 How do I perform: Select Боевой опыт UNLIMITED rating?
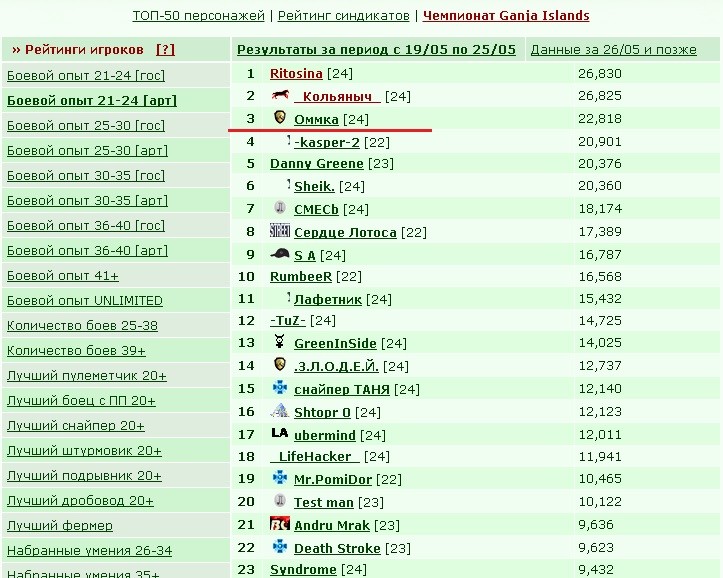85,301
